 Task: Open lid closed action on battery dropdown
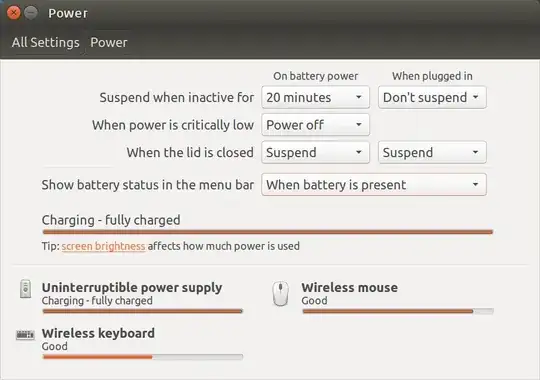pyautogui.click(x=315, y=152)
